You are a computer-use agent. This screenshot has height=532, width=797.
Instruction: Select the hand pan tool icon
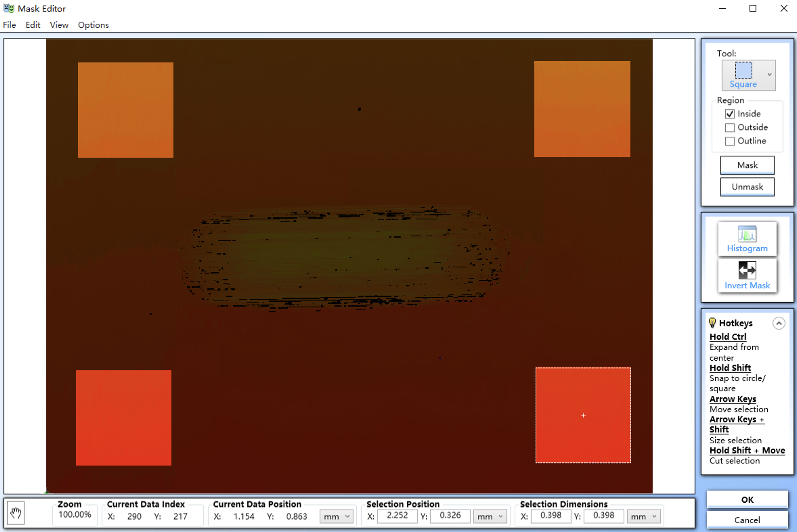[16, 513]
